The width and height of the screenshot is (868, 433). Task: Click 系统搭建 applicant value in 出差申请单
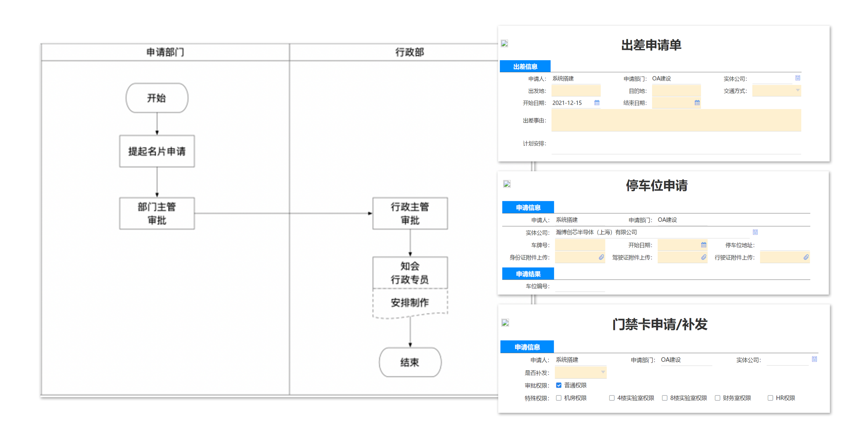[x=563, y=78]
